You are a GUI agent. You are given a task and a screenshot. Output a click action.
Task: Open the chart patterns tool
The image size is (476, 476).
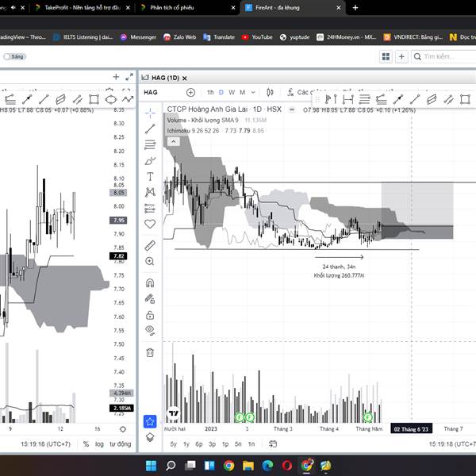(x=150, y=192)
